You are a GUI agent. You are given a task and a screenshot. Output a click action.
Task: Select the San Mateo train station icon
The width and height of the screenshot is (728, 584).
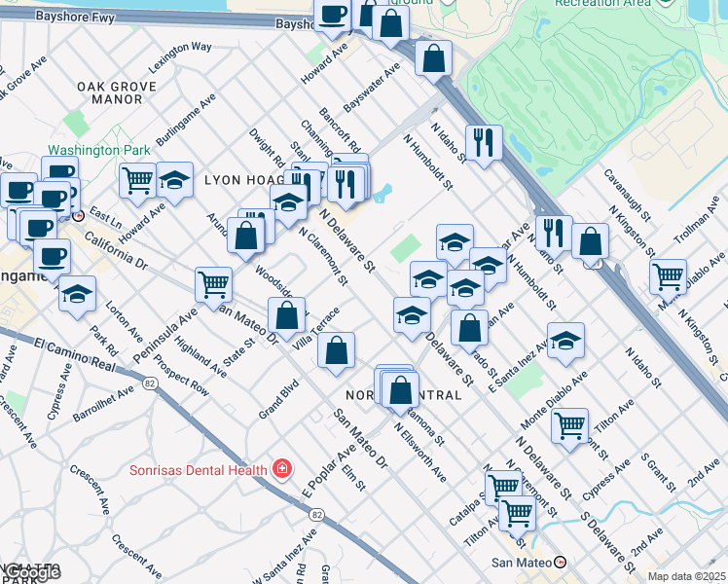tap(560, 562)
